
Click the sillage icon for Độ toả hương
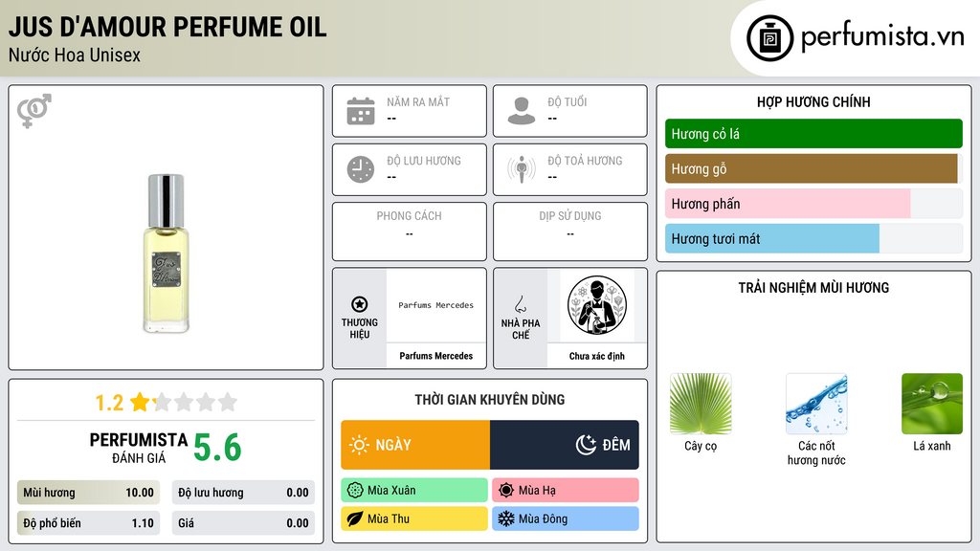[522, 169]
